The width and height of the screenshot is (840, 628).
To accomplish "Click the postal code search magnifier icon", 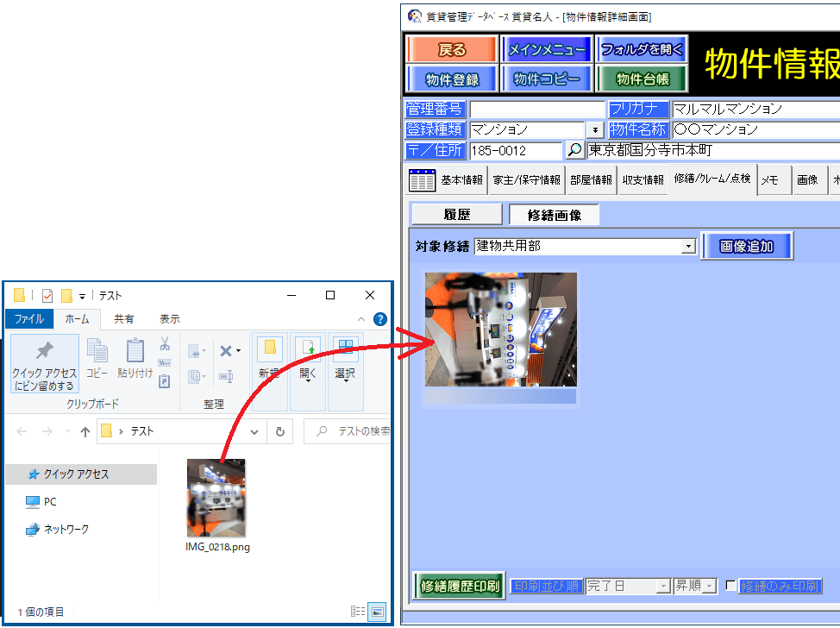I will [574, 150].
